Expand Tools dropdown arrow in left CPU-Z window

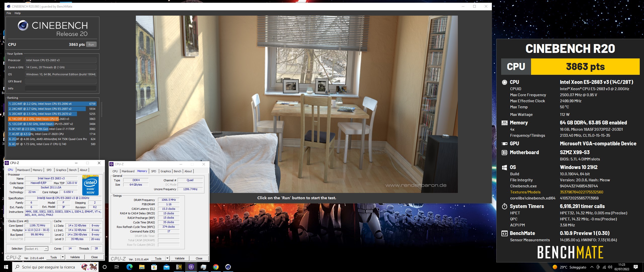pos(63,257)
